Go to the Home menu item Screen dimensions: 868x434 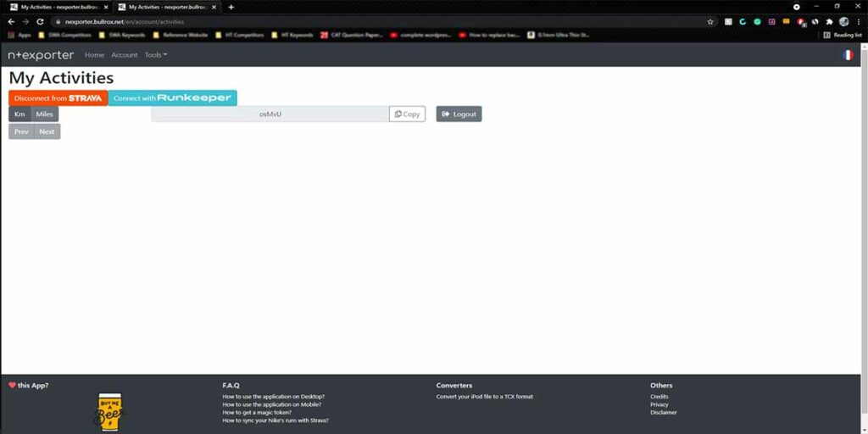pos(94,55)
